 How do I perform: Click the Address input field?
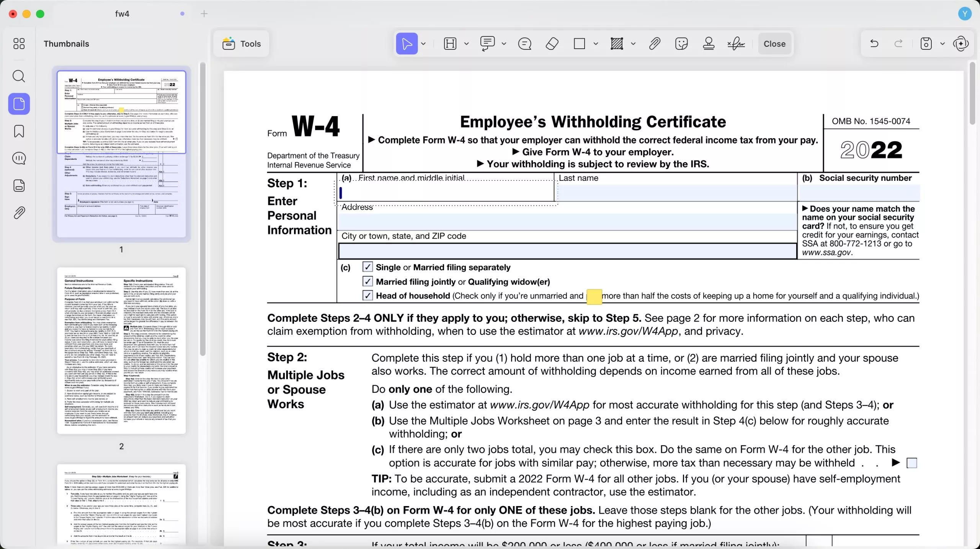click(568, 221)
